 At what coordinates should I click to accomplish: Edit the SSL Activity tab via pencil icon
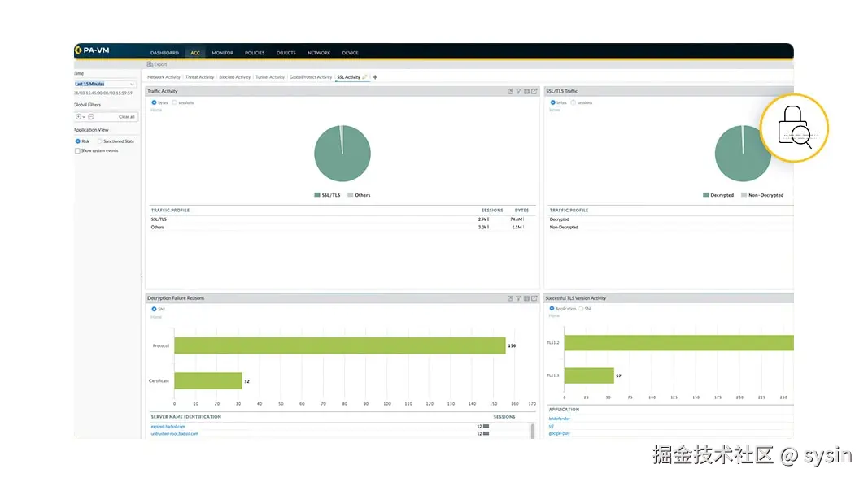[364, 77]
